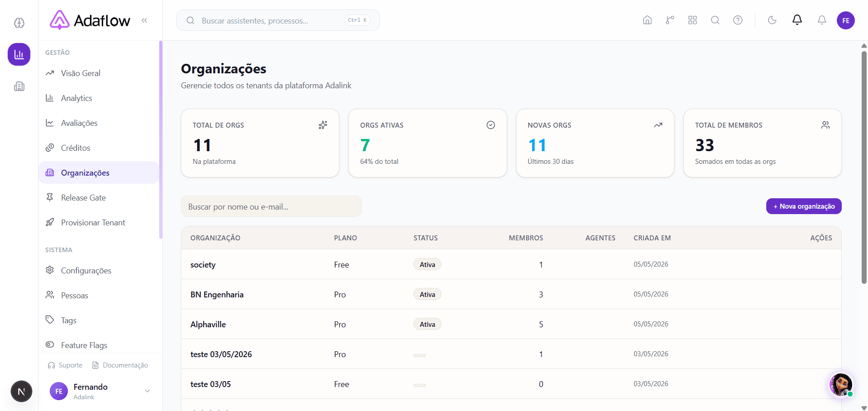Select Organizações menu item
Image resolution: width=868 pixels, height=411 pixels.
(x=99, y=172)
